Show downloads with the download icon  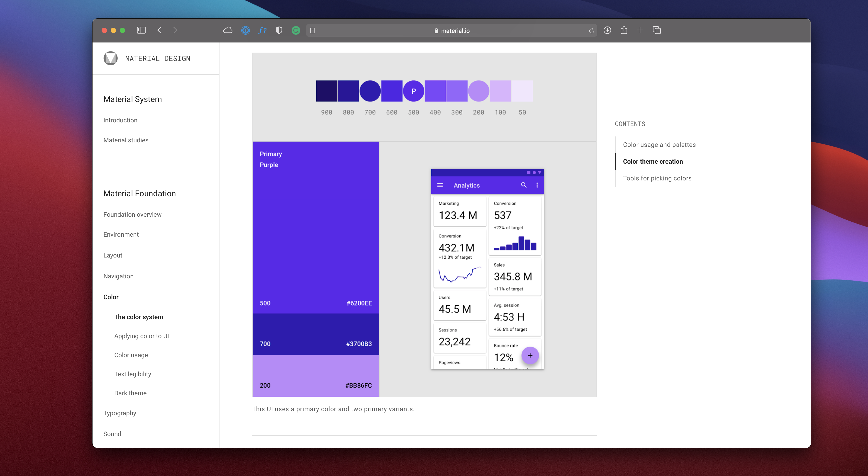607,30
